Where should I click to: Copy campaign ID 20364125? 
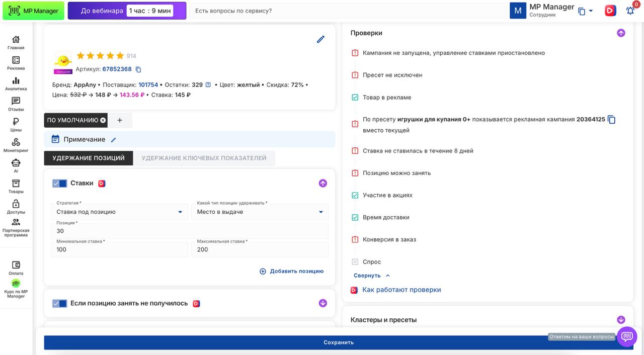coord(611,120)
